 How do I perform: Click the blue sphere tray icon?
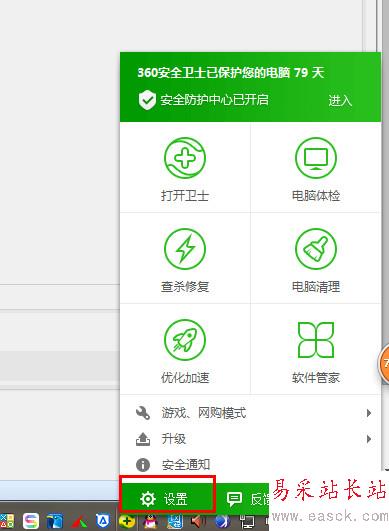222,521
